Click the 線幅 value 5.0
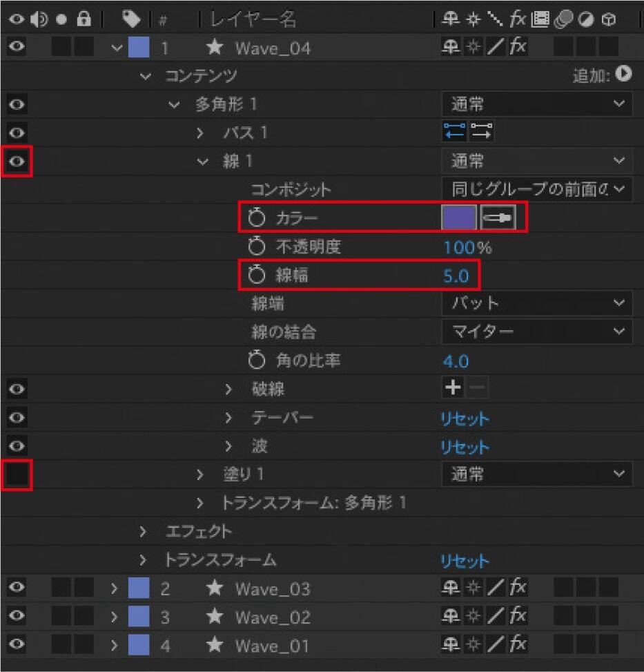644x672 pixels. pos(456,276)
